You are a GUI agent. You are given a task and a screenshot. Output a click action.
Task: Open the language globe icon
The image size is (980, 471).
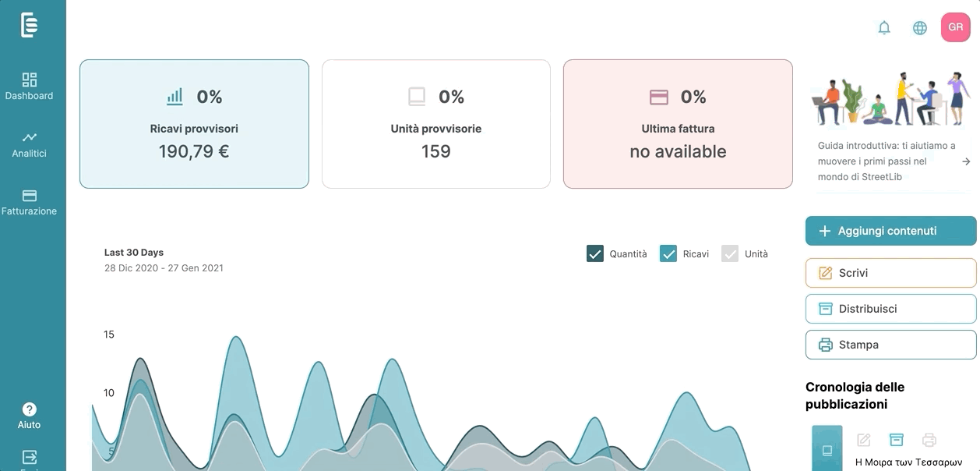920,28
